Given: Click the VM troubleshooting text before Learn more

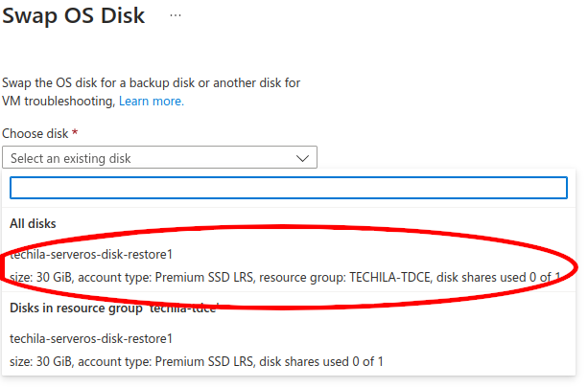Looking at the screenshot, I should coord(59,101).
